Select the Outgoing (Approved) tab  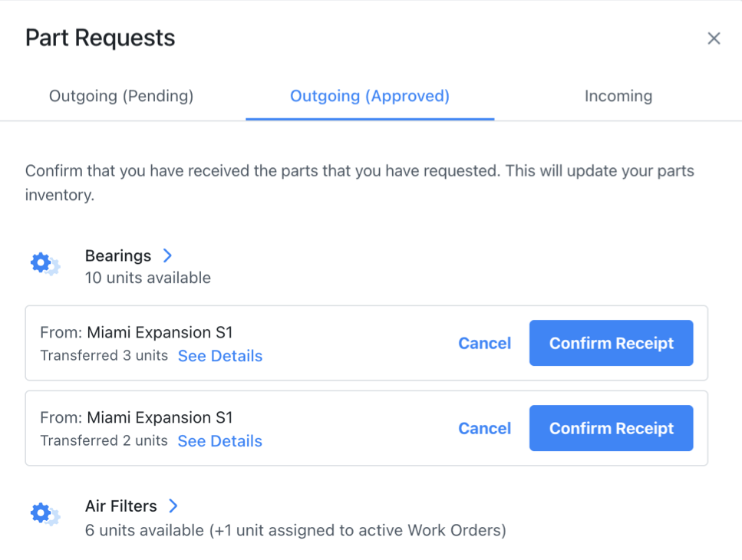(370, 96)
